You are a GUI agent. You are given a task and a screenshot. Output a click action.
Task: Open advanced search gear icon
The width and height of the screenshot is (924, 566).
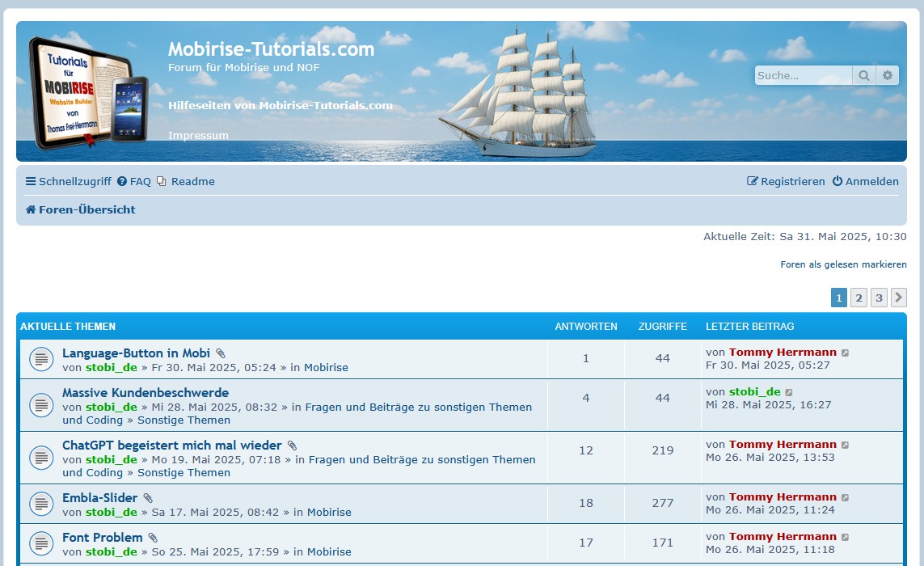888,75
